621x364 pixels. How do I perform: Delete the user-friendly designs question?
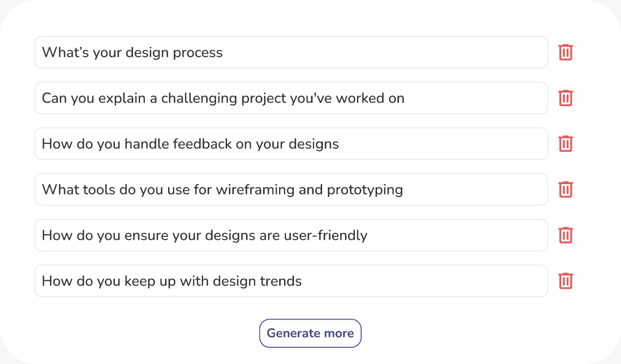[565, 235]
